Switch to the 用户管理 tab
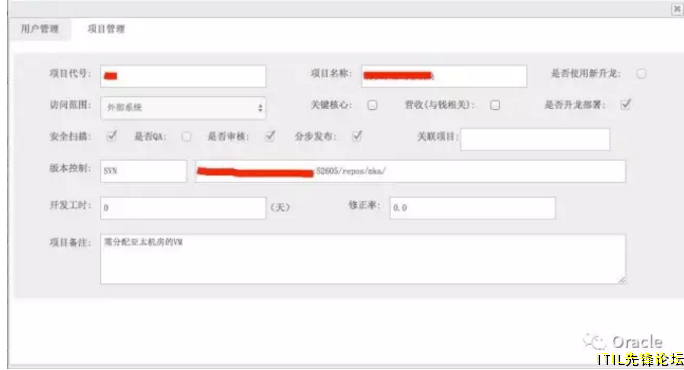Viewport: 684px width, 370px height. click(40, 30)
